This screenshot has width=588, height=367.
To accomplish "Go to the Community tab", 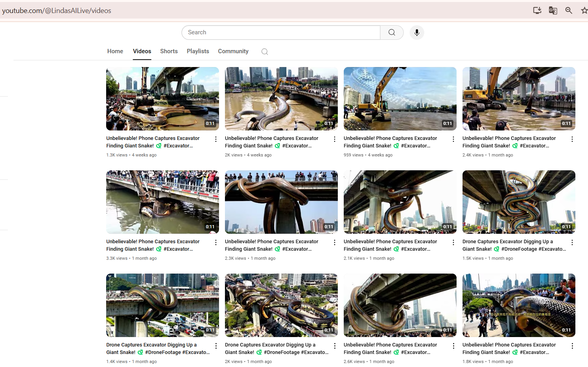I will tap(233, 51).
